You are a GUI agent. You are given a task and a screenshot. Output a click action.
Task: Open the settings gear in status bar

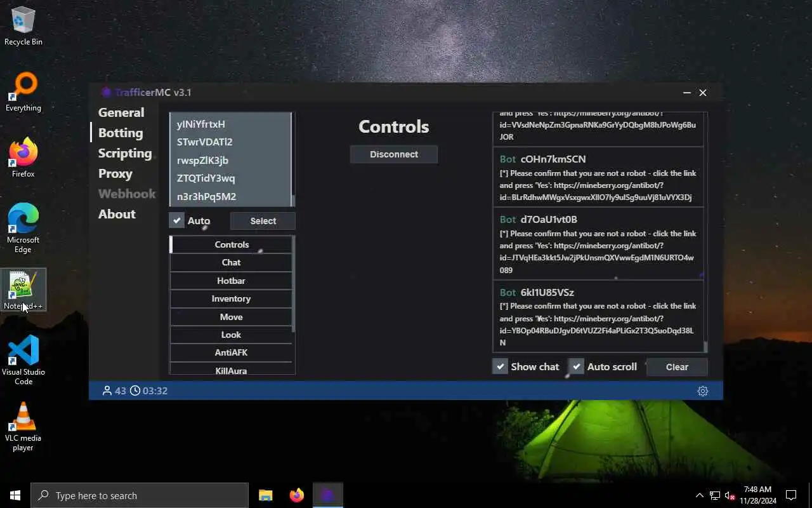pyautogui.click(x=702, y=391)
